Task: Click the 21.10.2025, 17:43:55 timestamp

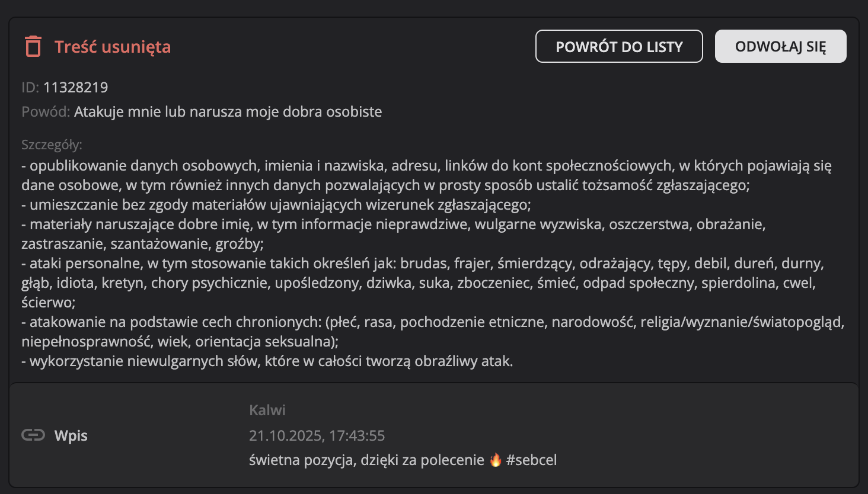Action: (317, 435)
